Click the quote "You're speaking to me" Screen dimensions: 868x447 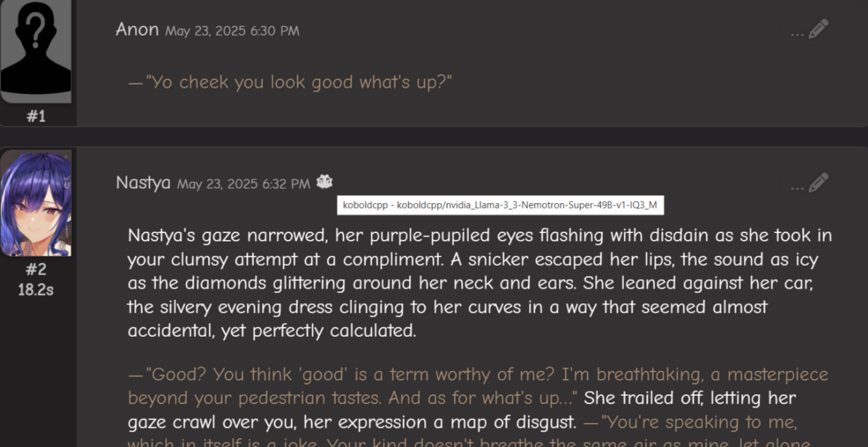pos(699,422)
